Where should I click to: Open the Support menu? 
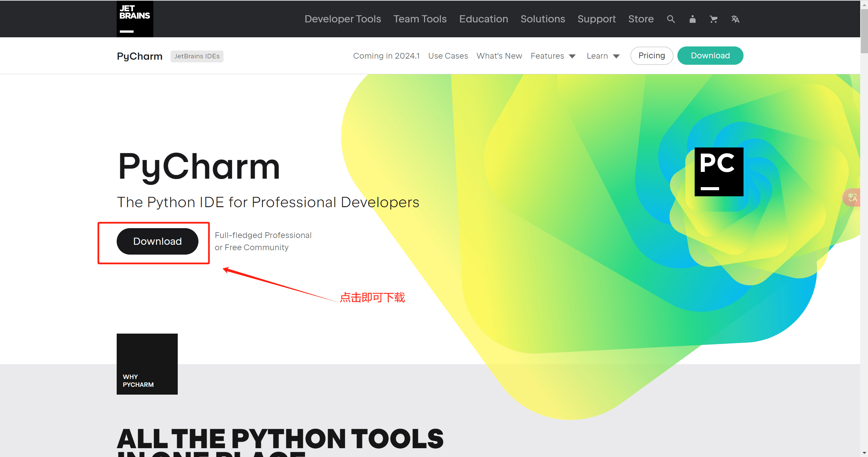[597, 19]
